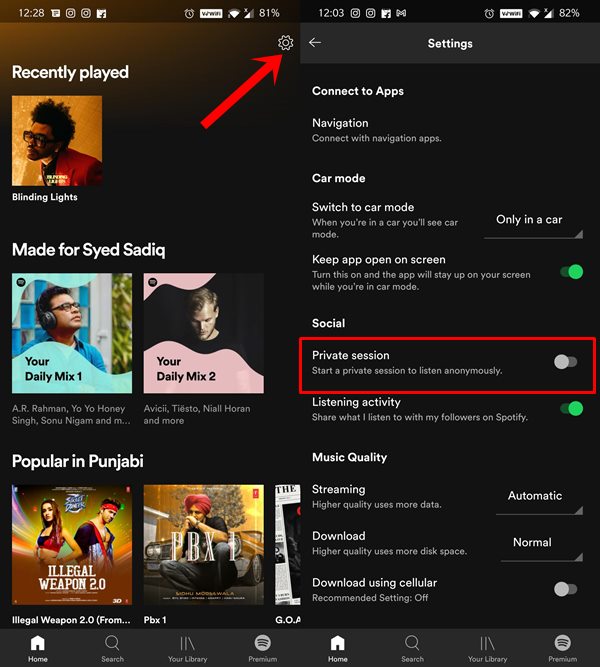Image resolution: width=600 pixels, height=667 pixels.
Task: Toggle Download using cellular switch
Action: (566, 589)
